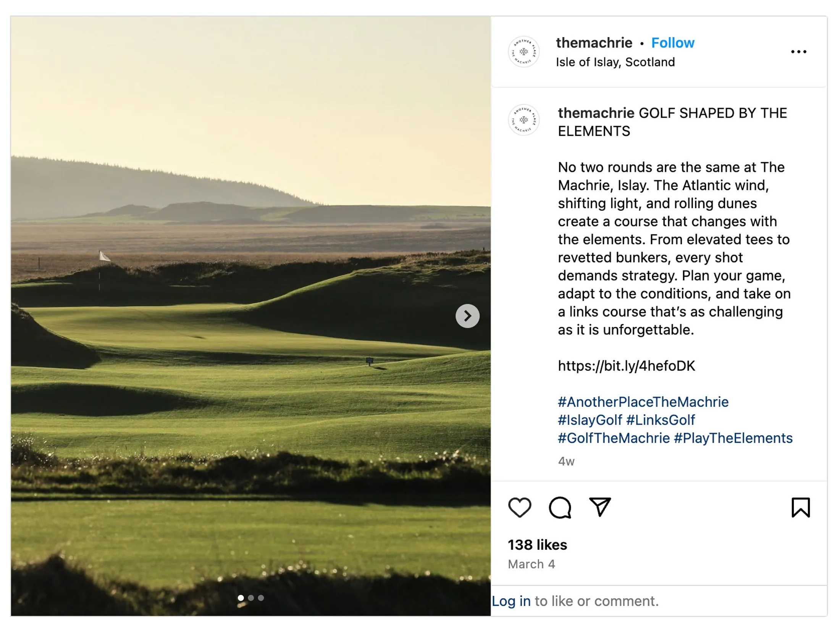Share the post via paper plane icon

(x=600, y=507)
